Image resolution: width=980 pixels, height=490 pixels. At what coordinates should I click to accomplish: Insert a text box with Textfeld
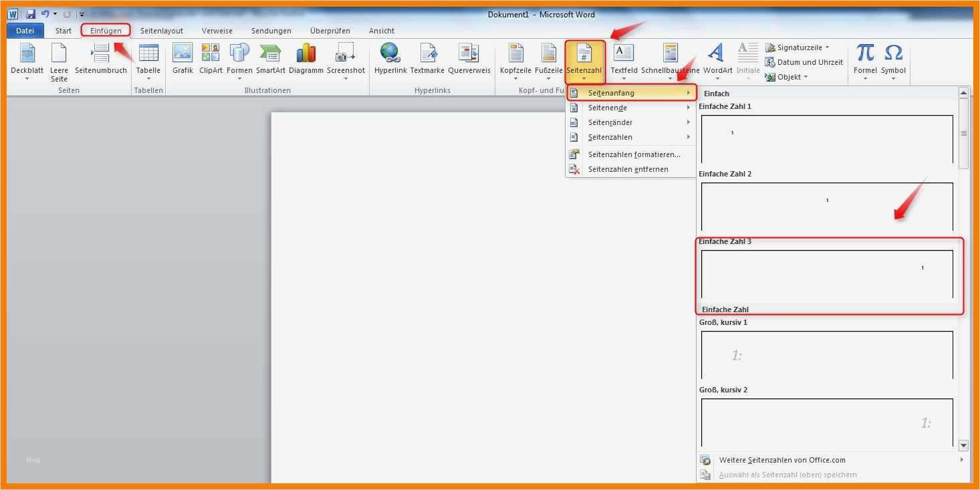[624, 62]
